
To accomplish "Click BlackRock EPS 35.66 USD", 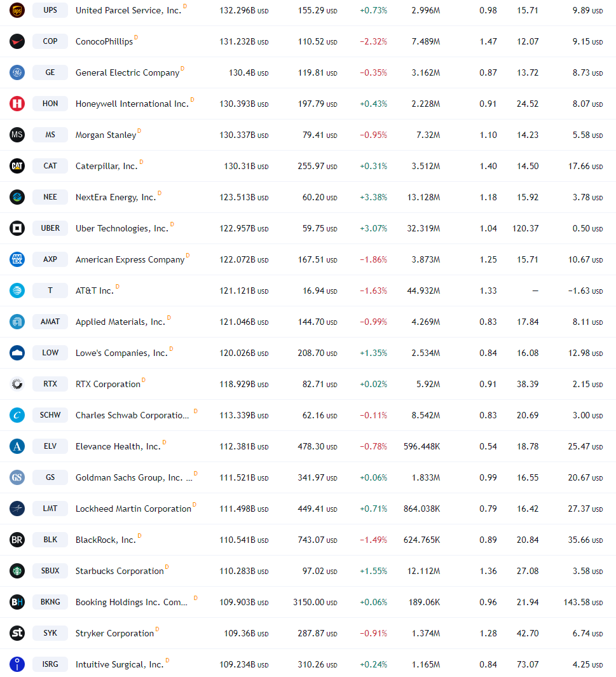I will [x=585, y=540].
